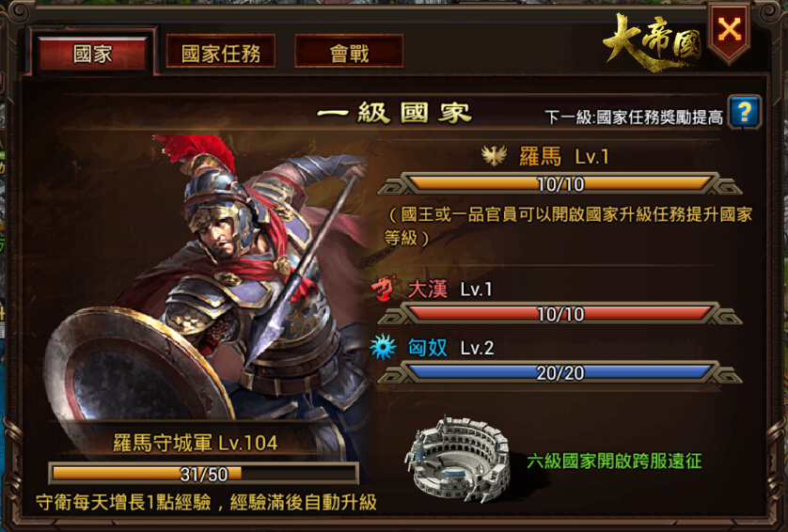Click the golden eagle emblem beside 羅馬
This screenshot has height=532, width=788.
[x=494, y=156]
